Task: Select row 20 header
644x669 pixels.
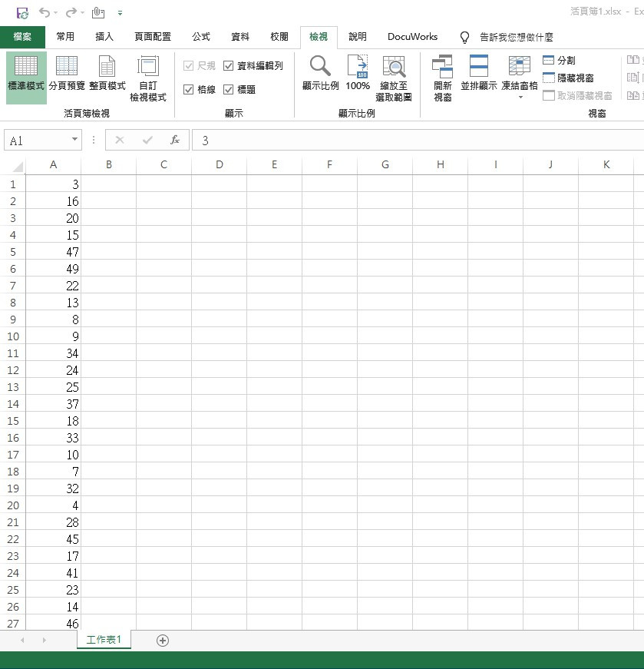Action: [x=13, y=505]
